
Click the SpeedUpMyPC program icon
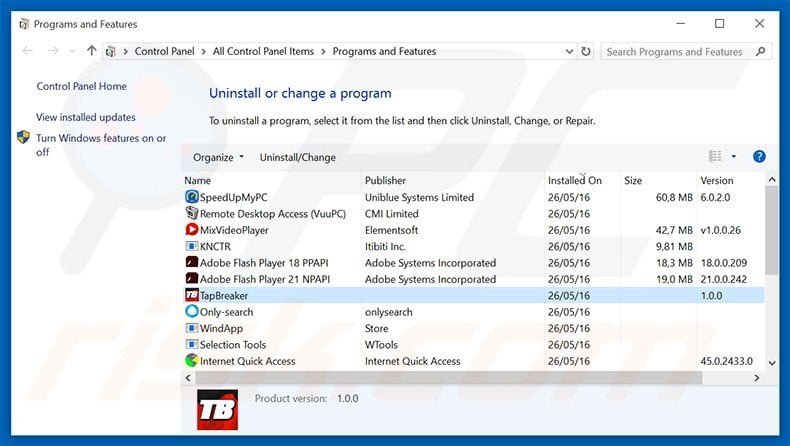(191, 197)
